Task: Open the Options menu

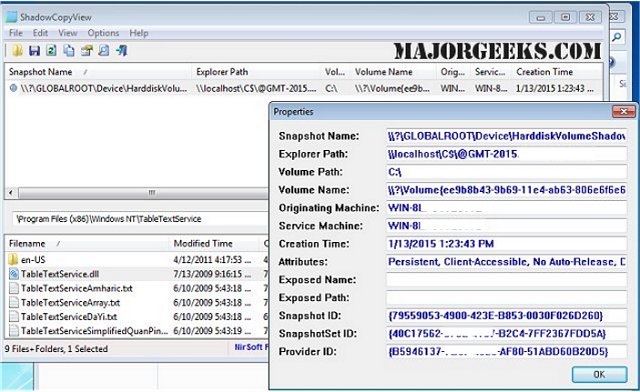Action: (x=103, y=33)
